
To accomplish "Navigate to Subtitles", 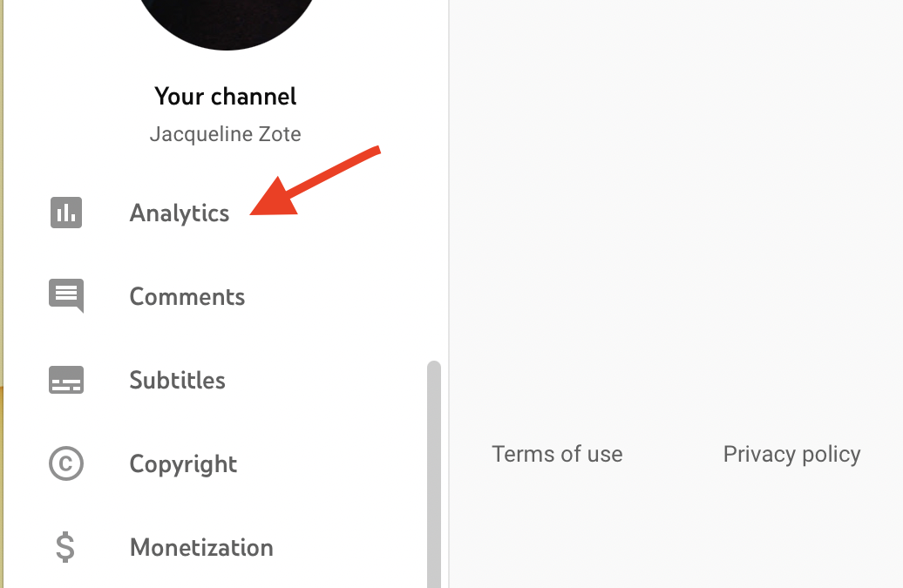I will 177,380.
